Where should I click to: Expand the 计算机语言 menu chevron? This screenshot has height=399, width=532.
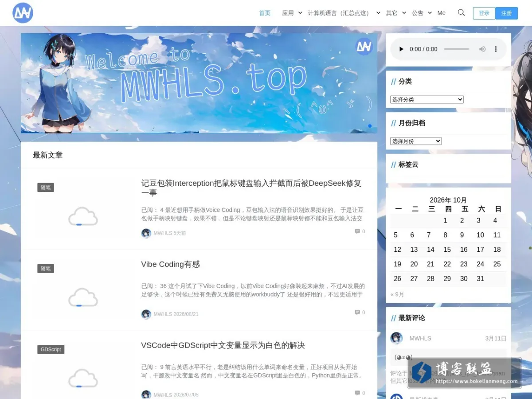378,13
